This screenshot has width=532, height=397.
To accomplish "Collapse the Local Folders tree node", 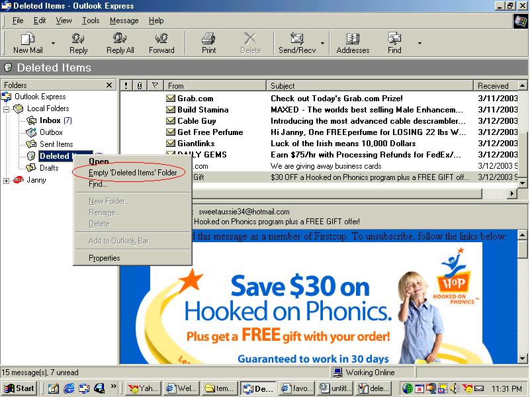I will pos(6,109).
